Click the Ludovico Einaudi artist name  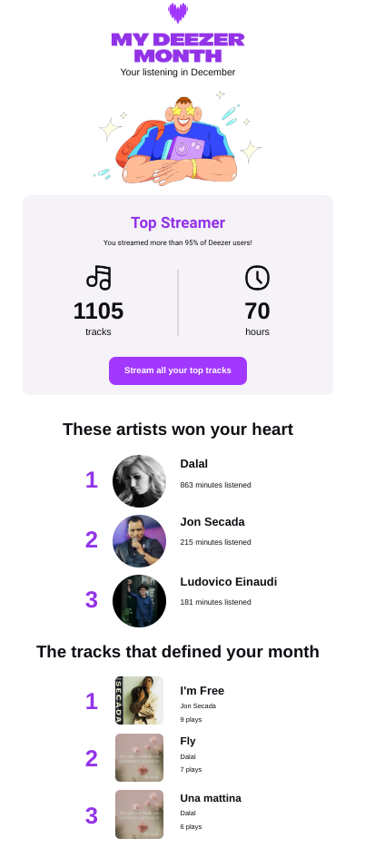click(228, 581)
